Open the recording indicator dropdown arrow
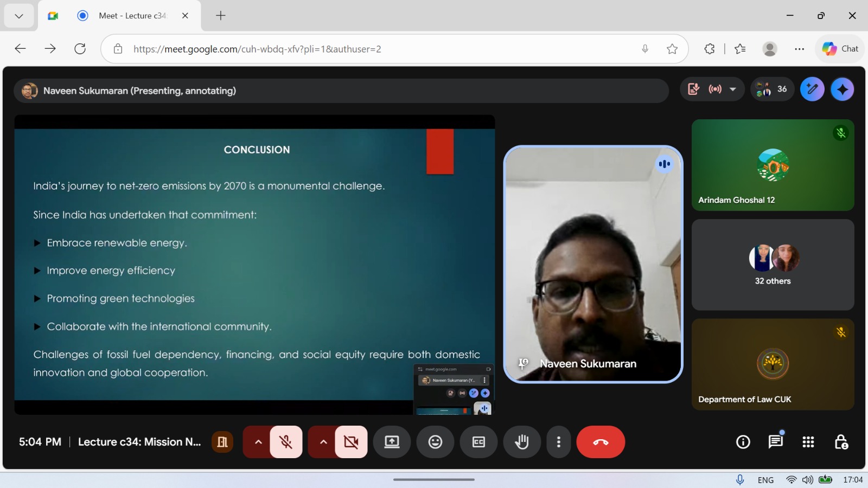Screen dimensions: 868x488 (x=733, y=89)
